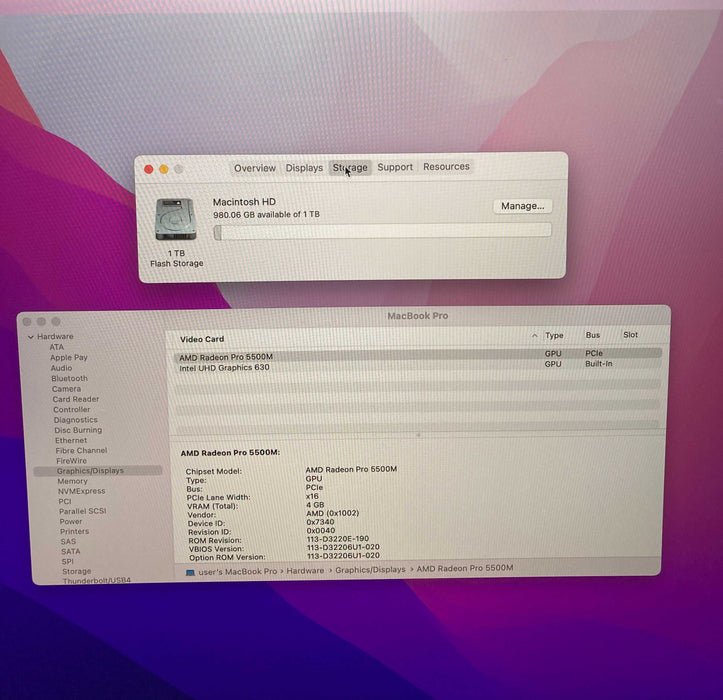Select FireWire in the sidebar
The width and height of the screenshot is (723, 700).
[x=71, y=461]
